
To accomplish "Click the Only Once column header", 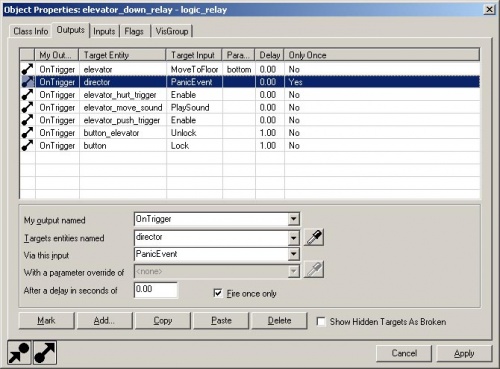I will [382, 55].
